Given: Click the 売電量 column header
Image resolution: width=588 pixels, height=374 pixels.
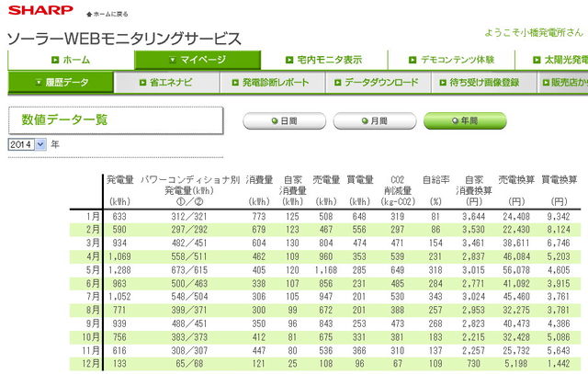Looking at the screenshot, I should coord(326,180).
